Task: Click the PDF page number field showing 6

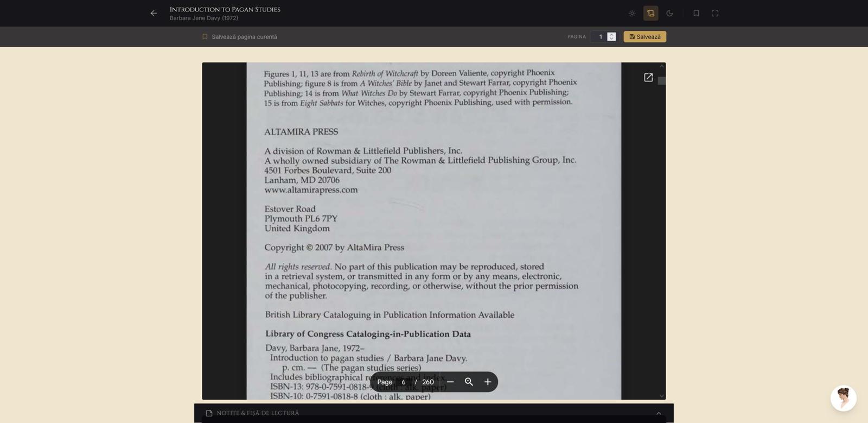Action: 404,382
